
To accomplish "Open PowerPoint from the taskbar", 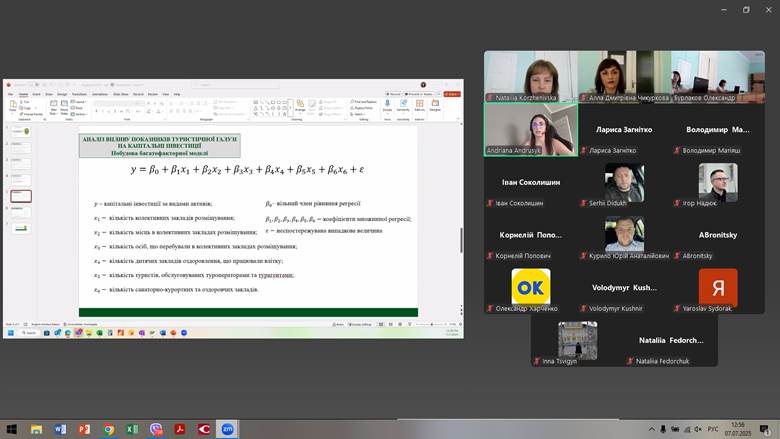I will click(84, 429).
